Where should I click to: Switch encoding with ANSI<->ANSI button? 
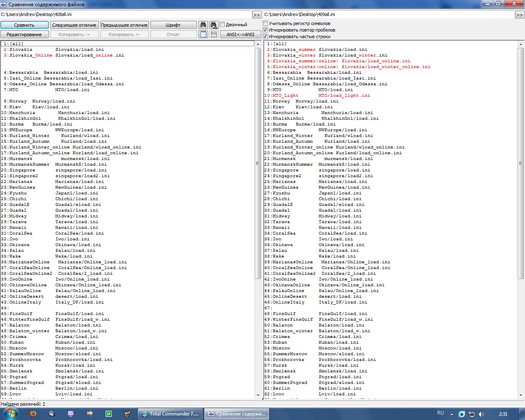pyautogui.click(x=240, y=34)
